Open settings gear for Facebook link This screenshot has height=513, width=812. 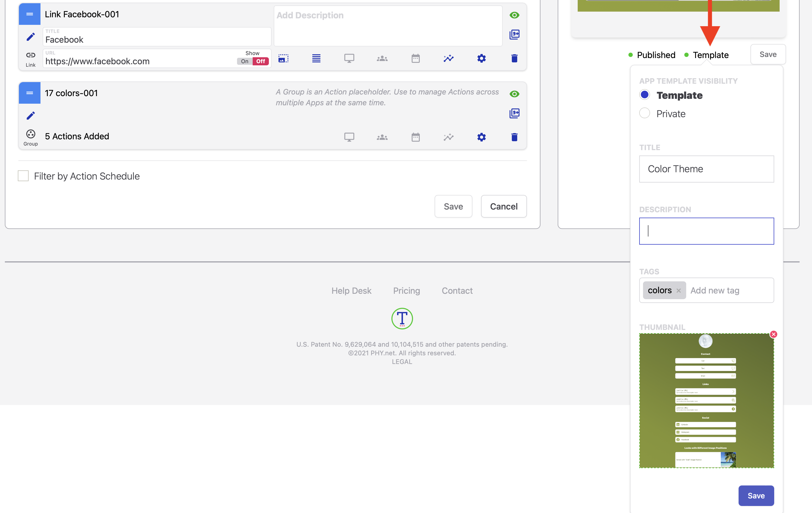pos(481,58)
